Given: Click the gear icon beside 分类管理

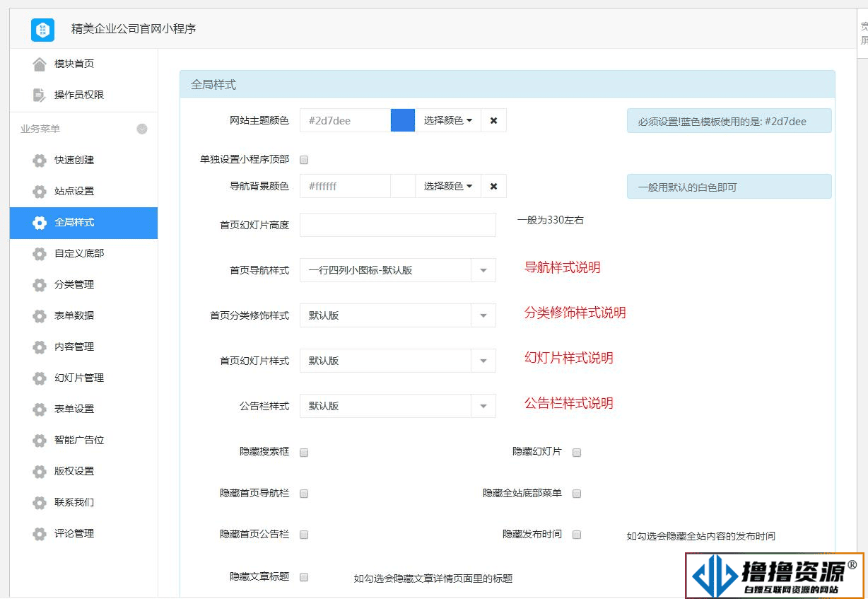Looking at the screenshot, I should (x=40, y=284).
